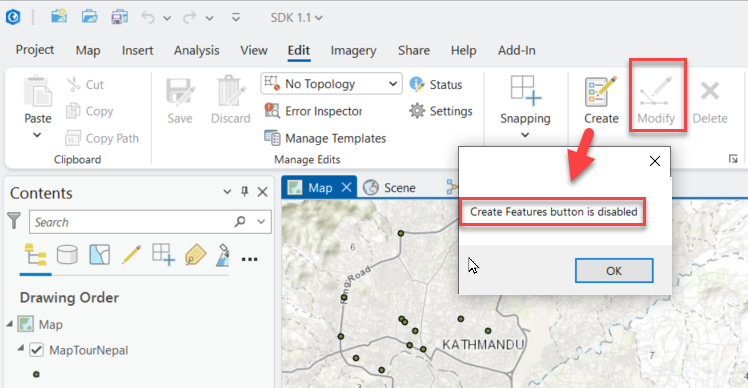748x388 pixels.
Task: List By Labeling tag icon
Action: pyautogui.click(x=196, y=255)
